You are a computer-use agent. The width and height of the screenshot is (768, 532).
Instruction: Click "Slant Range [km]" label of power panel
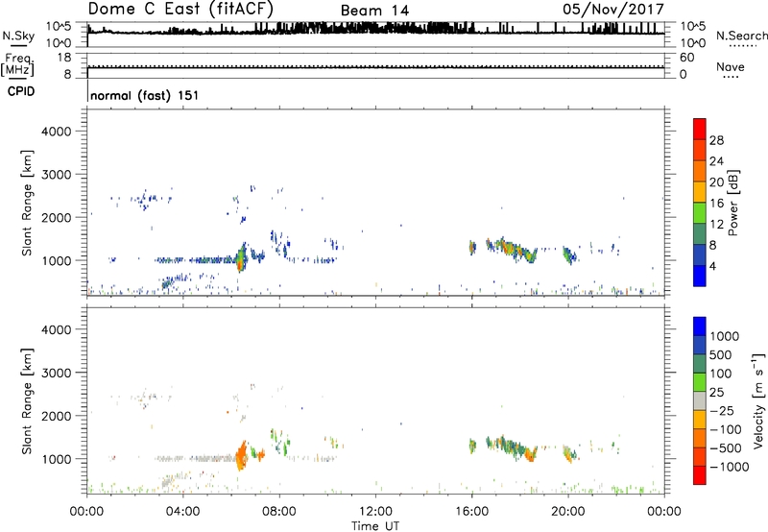click(x=27, y=203)
